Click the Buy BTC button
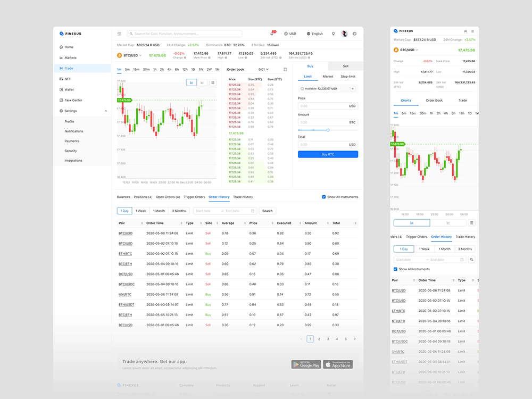The image size is (532, 399). point(328,154)
